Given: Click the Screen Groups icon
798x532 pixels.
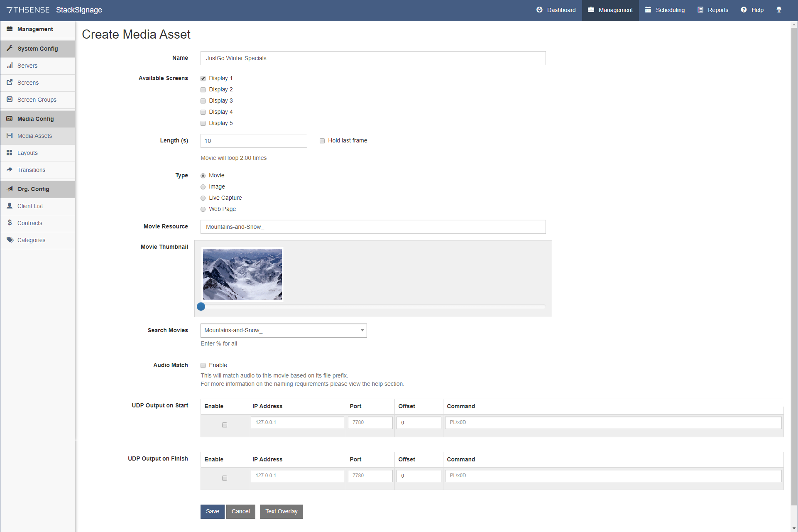Looking at the screenshot, I should coord(10,100).
